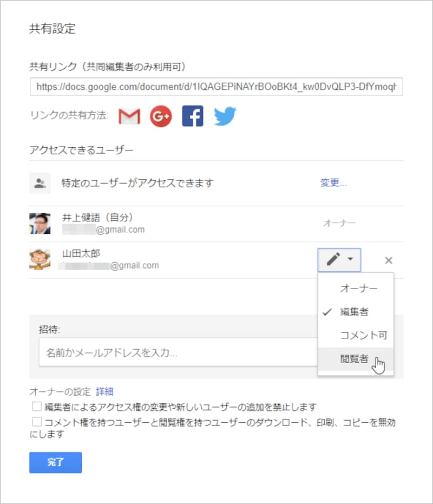Screen dimensions: 433x504
Task: Click the pencil permission icon for 山田太郎
Action: pyautogui.click(x=333, y=260)
